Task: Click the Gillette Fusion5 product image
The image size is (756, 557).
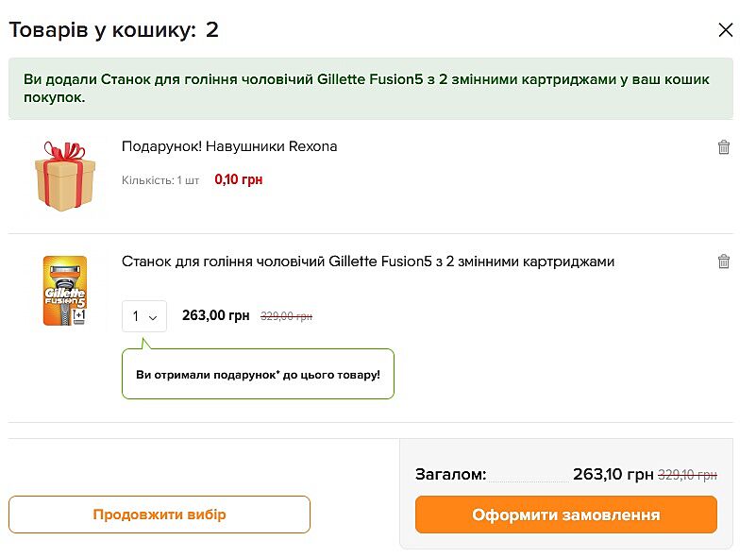Action: point(65,291)
